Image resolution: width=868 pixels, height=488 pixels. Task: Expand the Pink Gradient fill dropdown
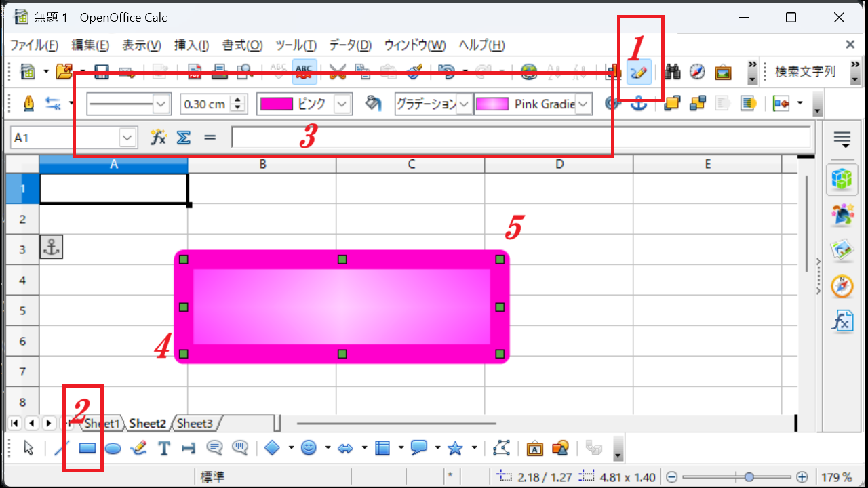click(583, 104)
